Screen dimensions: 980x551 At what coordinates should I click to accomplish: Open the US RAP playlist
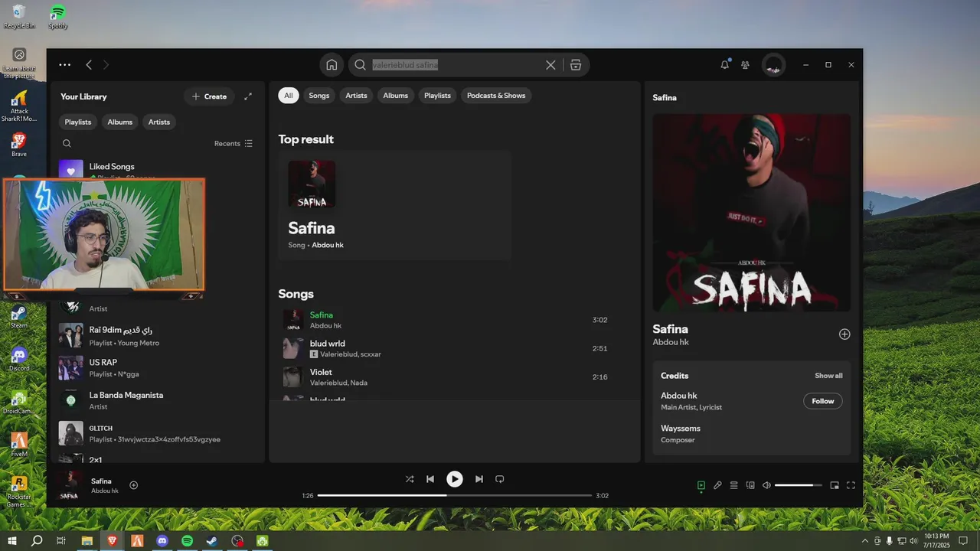[x=157, y=367]
